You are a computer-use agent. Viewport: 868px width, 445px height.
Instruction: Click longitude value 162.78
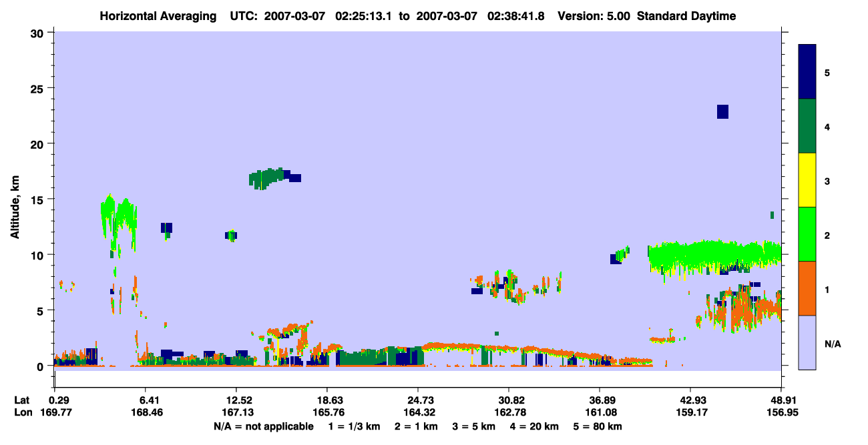click(509, 413)
